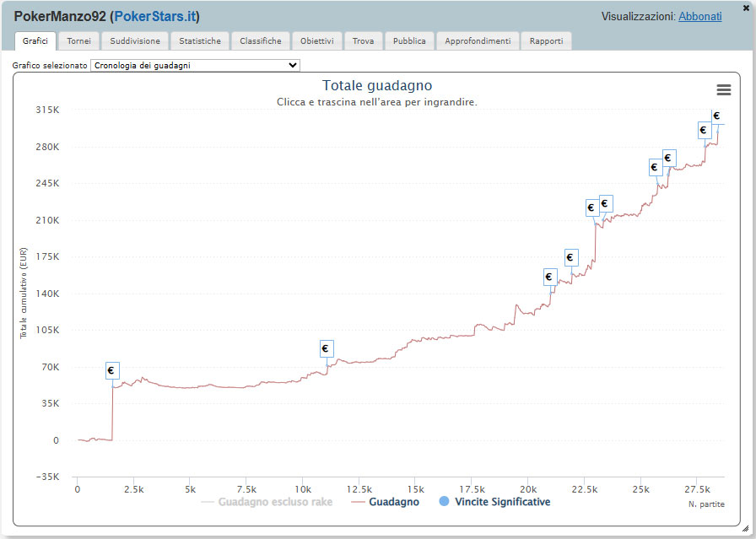Click the Totale guadagno chart title
Image resolution: width=756 pixels, height=539 pixels.
(377, 85)
